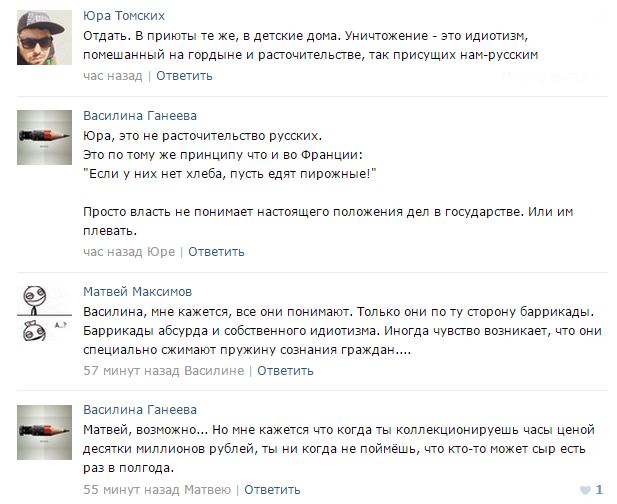Click the "Василине" reply-target link

(x=216, y=371)
